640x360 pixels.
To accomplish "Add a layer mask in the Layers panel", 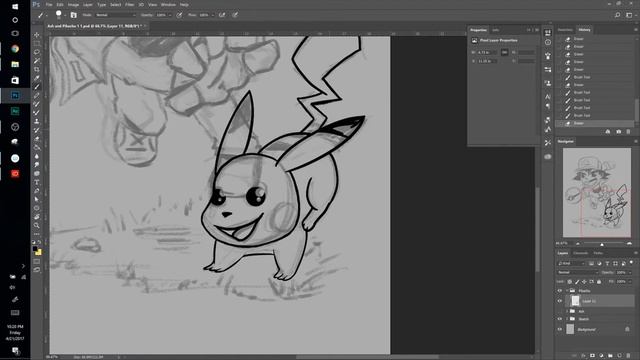I will (x=592, y=356).
